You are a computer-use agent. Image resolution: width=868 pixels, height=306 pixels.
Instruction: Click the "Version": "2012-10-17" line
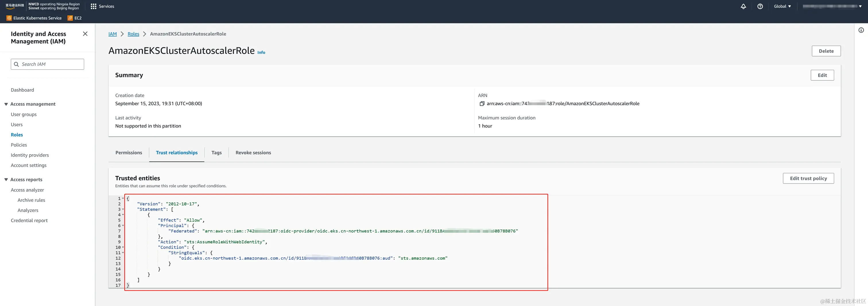pos(168,204)
